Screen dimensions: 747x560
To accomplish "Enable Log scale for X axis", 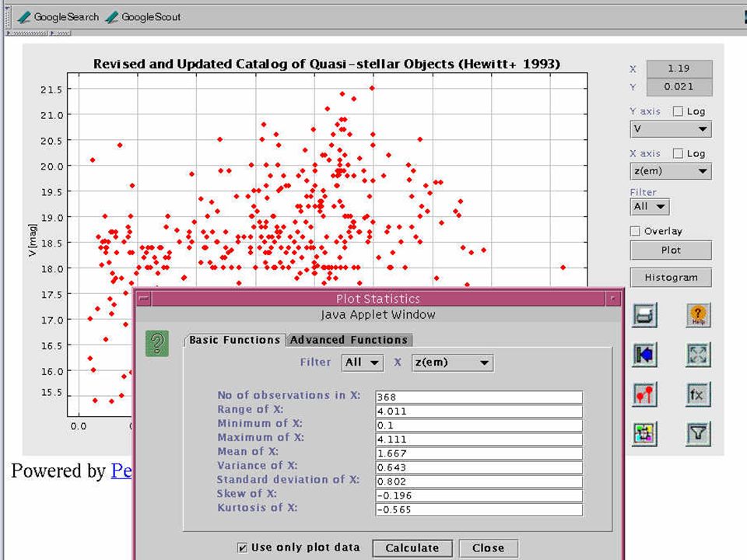I will [678, 153].
